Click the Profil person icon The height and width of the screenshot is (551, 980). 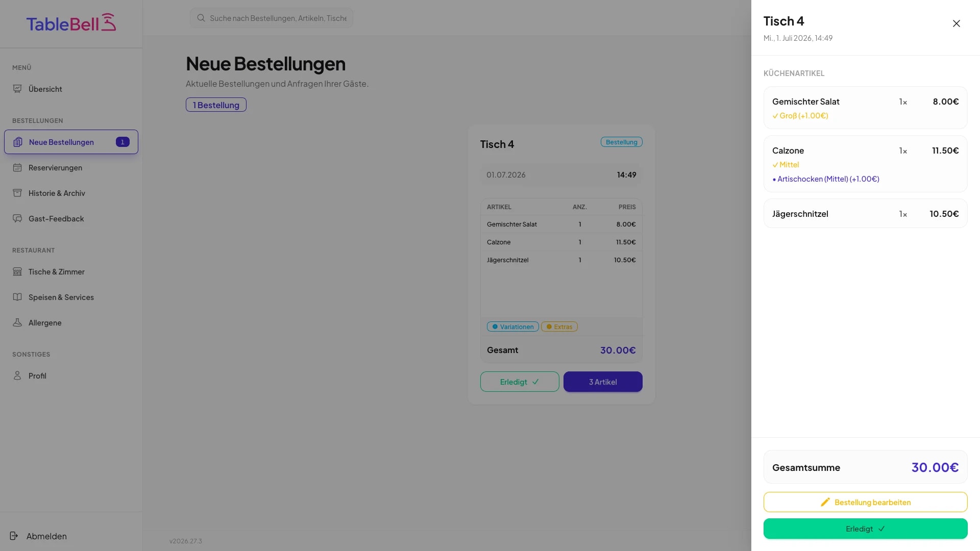coord(17,375)
